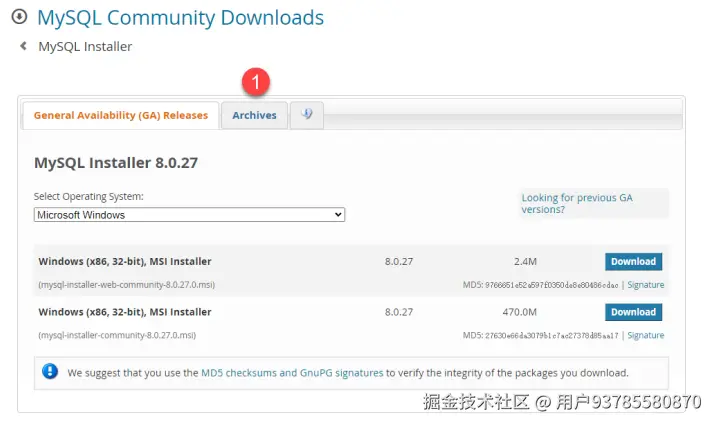Open MD5 checksums and GnuPG signatures link

pos(292,373)
